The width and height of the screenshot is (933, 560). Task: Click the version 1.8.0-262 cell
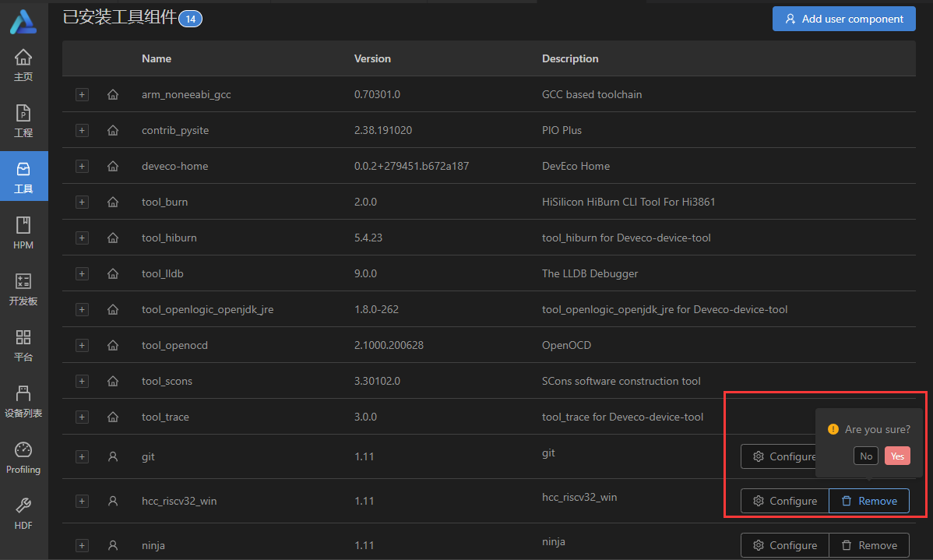[x=376, y=309]
